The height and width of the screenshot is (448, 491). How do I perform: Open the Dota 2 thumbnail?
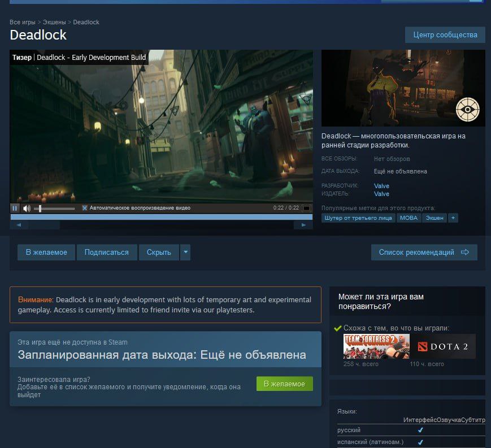(x=442, y=346)
